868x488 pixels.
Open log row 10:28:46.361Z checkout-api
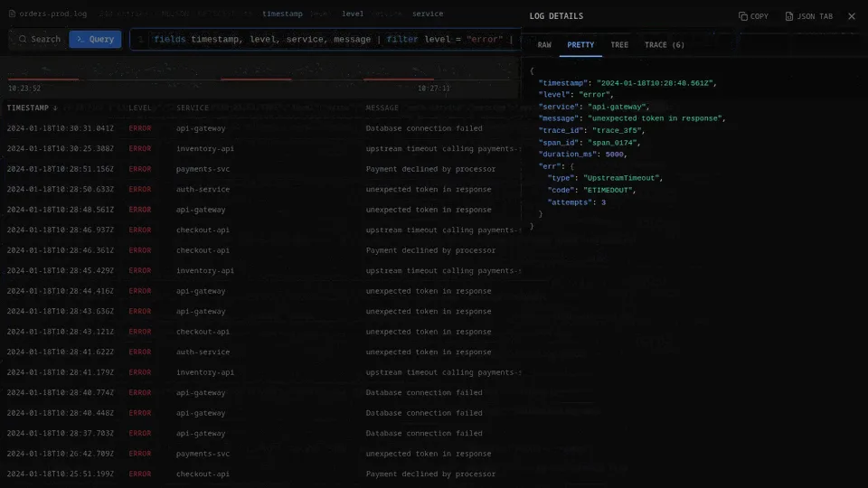(x=260, y=250)
